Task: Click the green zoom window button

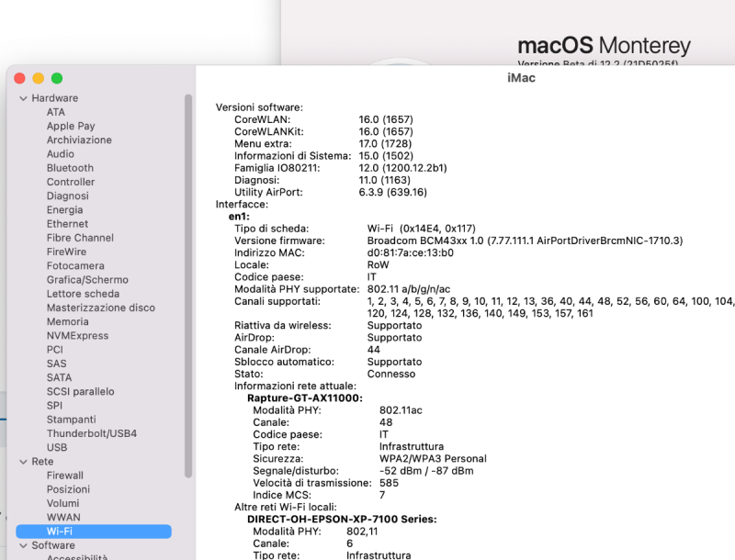Action: click(57, 78)
